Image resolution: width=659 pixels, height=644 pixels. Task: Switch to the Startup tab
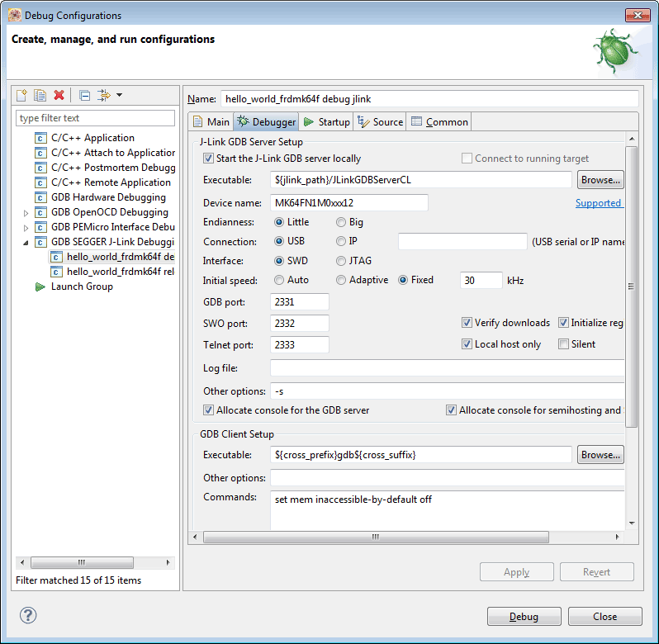coord(326,122)
